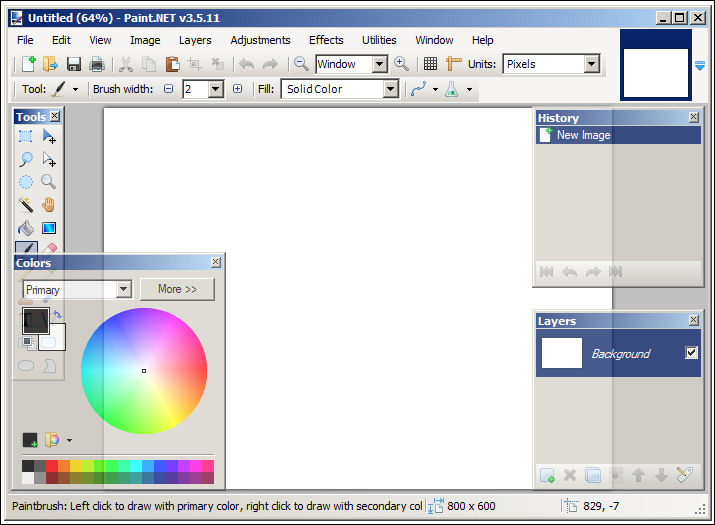Close the Colors panel
Viewport: 715px width, 525px height.
pyautogui.click(x=216, y=262)
